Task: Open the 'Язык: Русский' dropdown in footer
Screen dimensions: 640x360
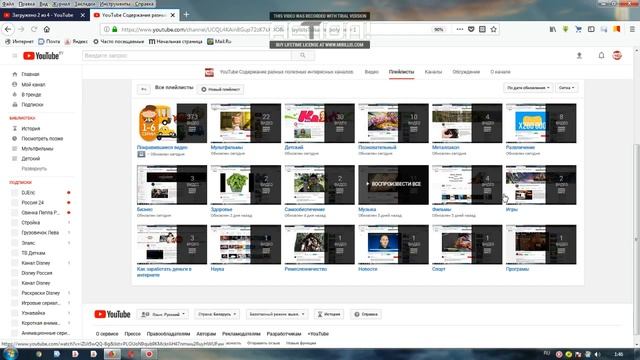Action: pos(163,314)
